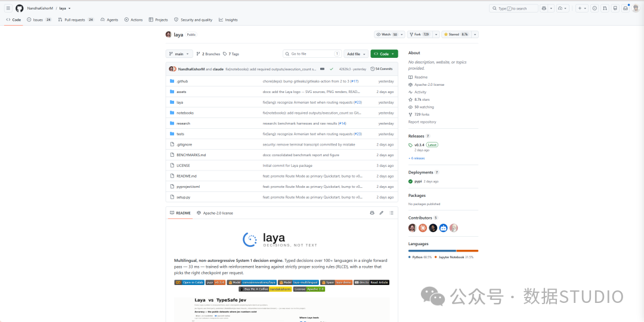Open the notebooks folder icon

click(172, 113)
